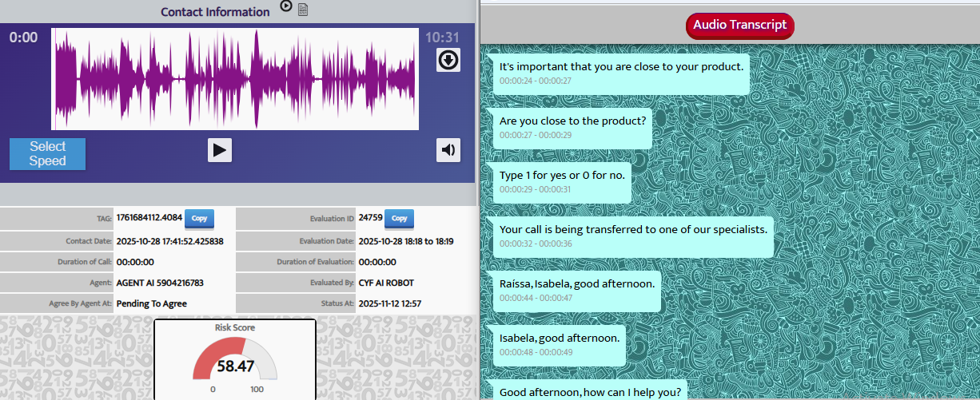Copy the Evaluation ID
980x400 pixels.
400,218
